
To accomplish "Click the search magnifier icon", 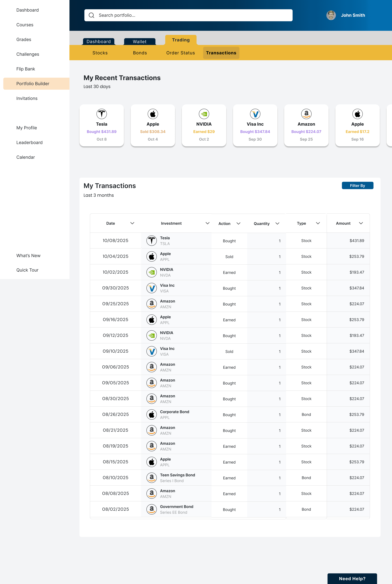I will pos(91,15).
